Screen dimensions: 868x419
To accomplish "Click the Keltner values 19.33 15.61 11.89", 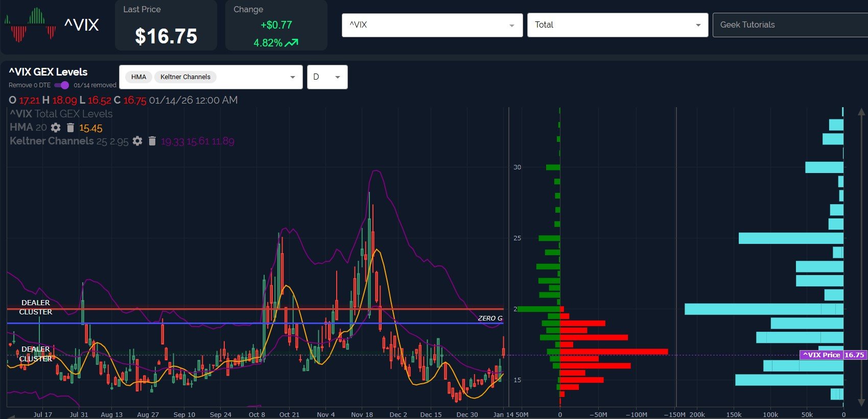I will coord(198,141).
